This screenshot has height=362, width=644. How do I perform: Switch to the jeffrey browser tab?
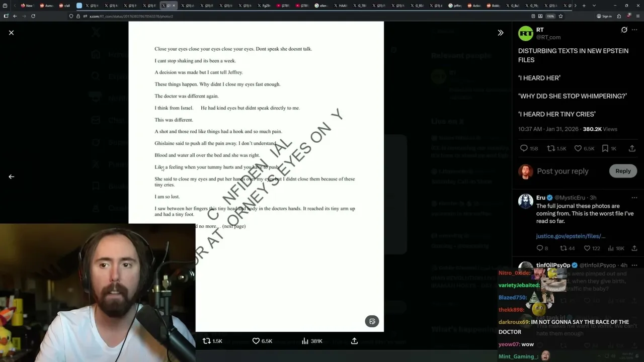point(455,6)
